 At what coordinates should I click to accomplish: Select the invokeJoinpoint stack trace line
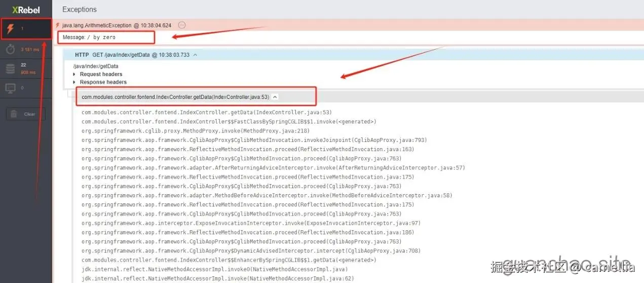point(254,140)
